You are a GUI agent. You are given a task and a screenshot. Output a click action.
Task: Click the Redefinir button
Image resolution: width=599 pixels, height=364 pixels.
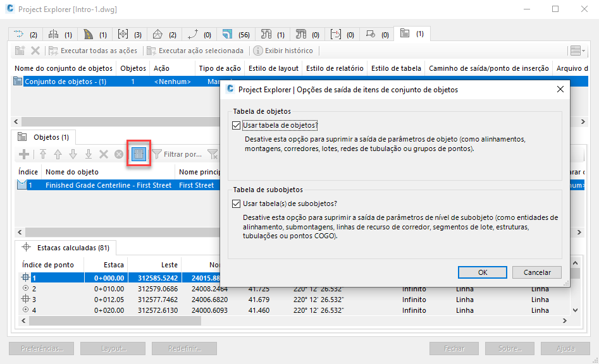coord(184,348)
